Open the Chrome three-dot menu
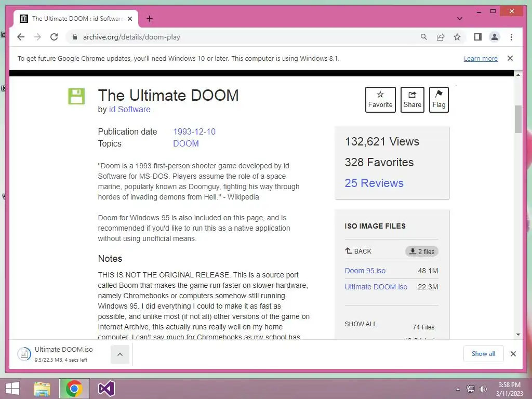This screenshot has height=399, width=532. point(511,37)
